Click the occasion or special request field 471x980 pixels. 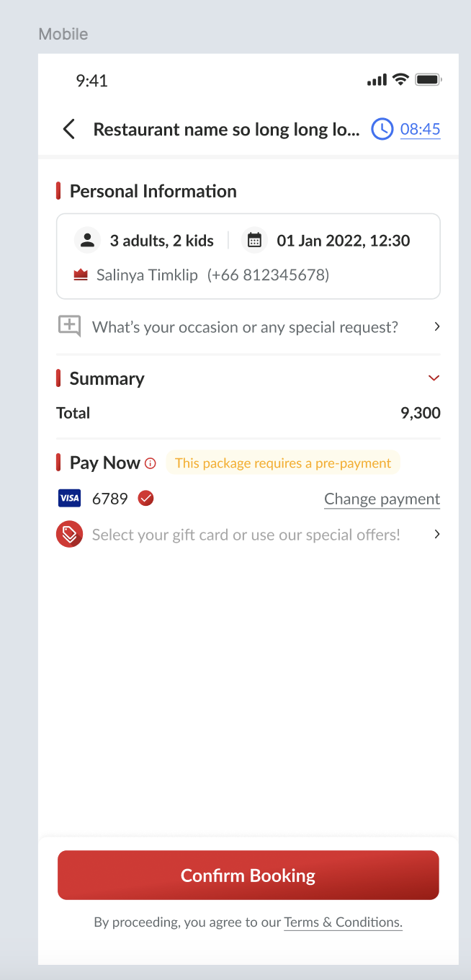pos(245,327)
